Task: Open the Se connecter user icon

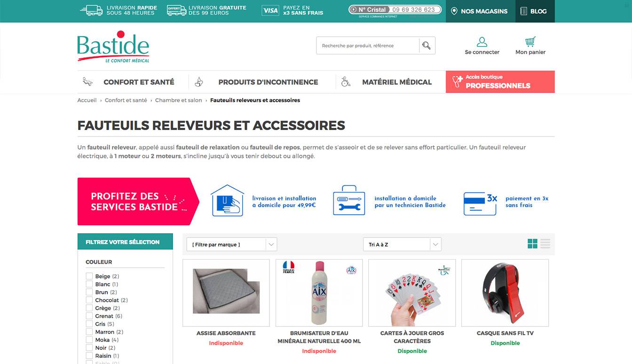Action: 482,42
